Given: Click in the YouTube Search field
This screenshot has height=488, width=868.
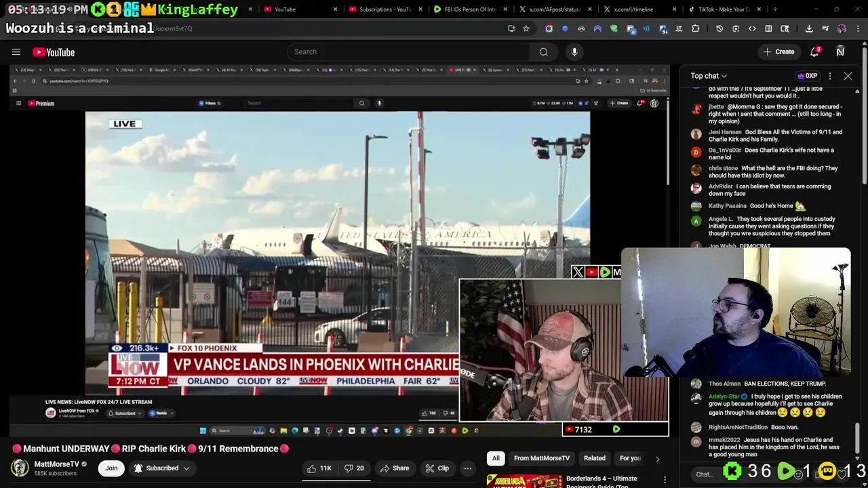Looking at the screenshot, I should click(x=409, y=52).
